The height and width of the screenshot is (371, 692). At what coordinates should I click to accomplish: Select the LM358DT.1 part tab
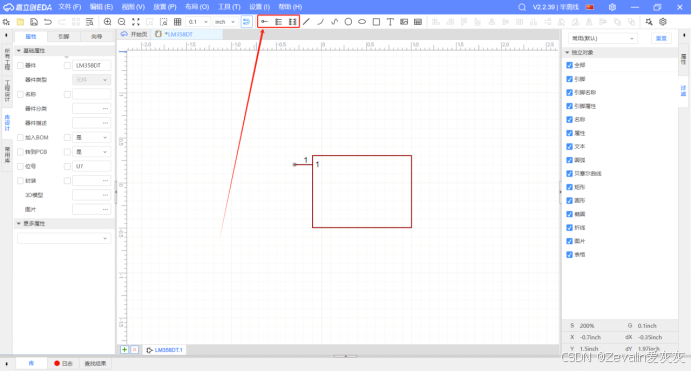164,350
